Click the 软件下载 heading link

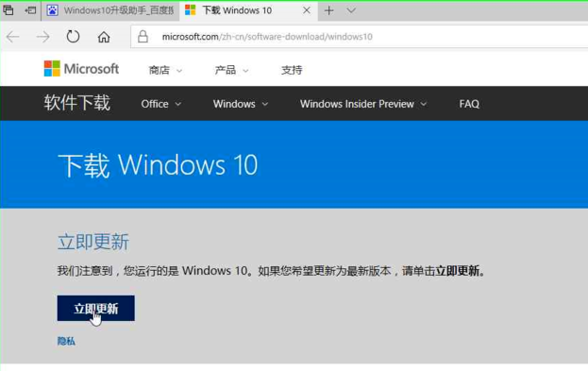[76, 103]
